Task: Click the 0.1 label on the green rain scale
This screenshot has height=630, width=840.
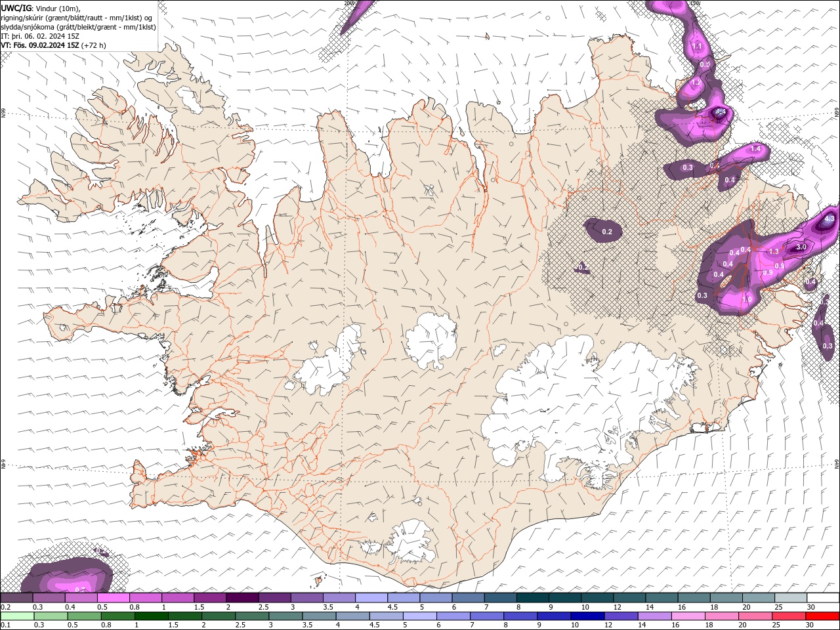Action: tap(5, 625)
